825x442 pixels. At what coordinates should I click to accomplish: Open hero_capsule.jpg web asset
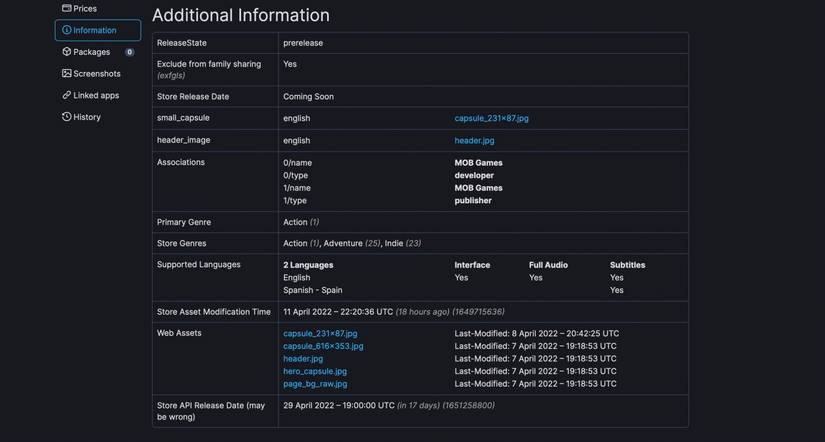click(x=315, y=371)
